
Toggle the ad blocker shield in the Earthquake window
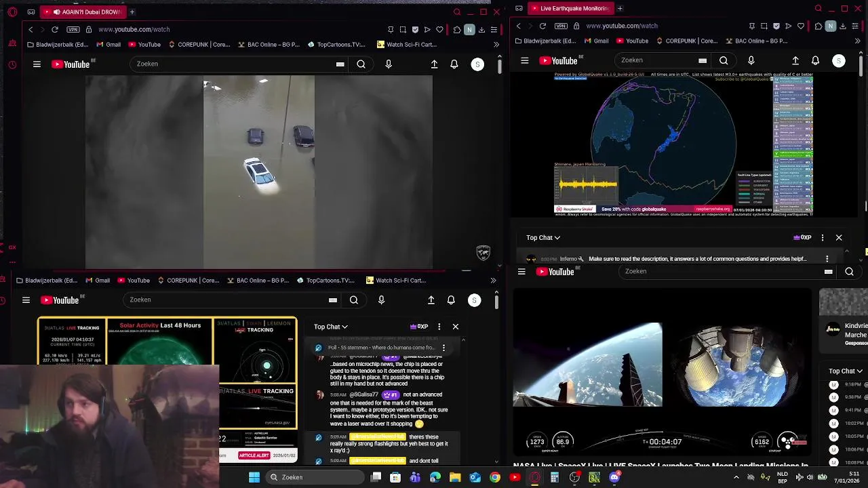pos(776,26)
